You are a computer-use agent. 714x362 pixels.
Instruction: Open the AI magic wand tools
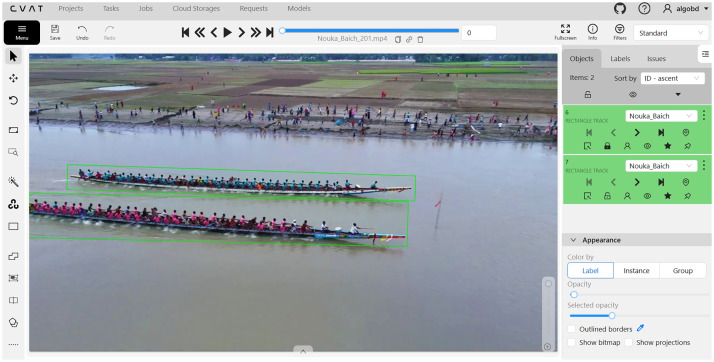pyautogui.click(x=13, y=182)
